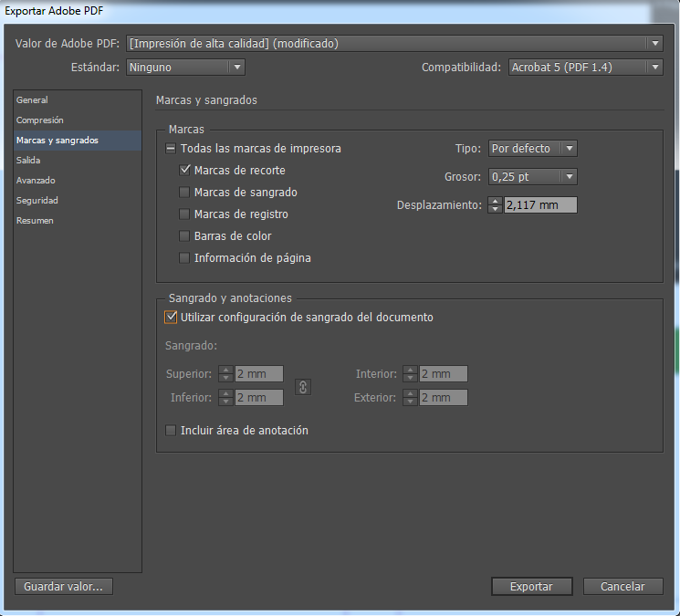Go to the General section

tap(78, 100)
